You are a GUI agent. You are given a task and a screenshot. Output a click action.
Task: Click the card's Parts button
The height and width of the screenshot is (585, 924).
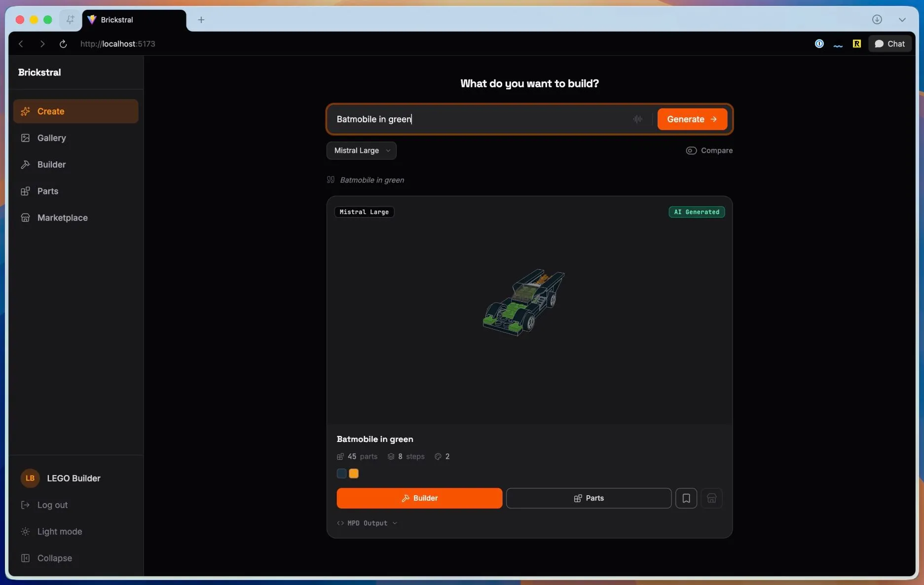[589, 498]
